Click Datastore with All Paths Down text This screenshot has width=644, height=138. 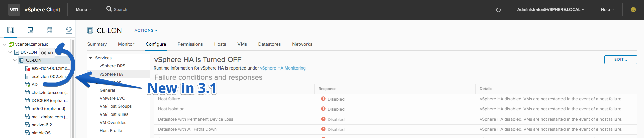point(187,129)
